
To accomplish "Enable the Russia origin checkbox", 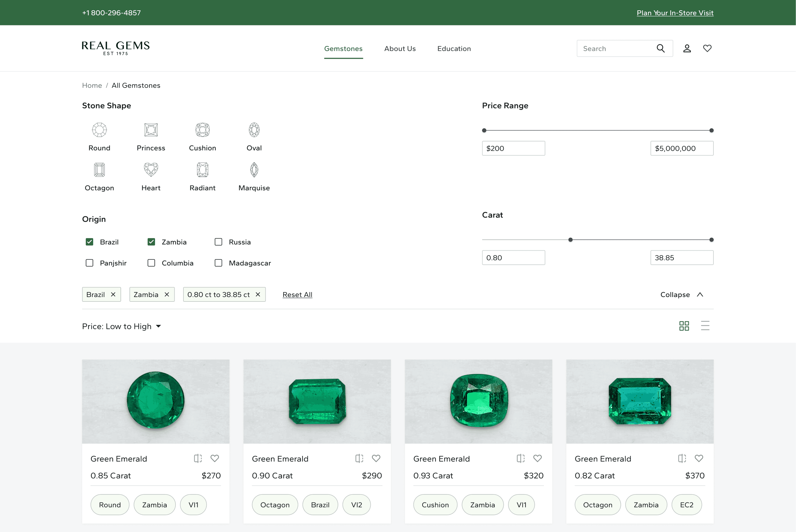I will point(218,242).
